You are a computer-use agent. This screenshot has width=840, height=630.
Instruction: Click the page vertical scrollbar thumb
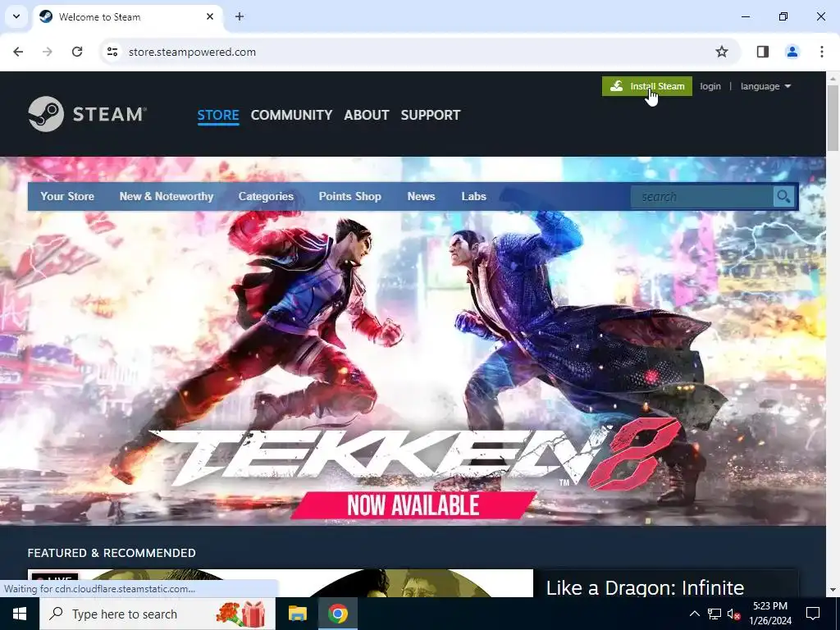tap(833, 118)
